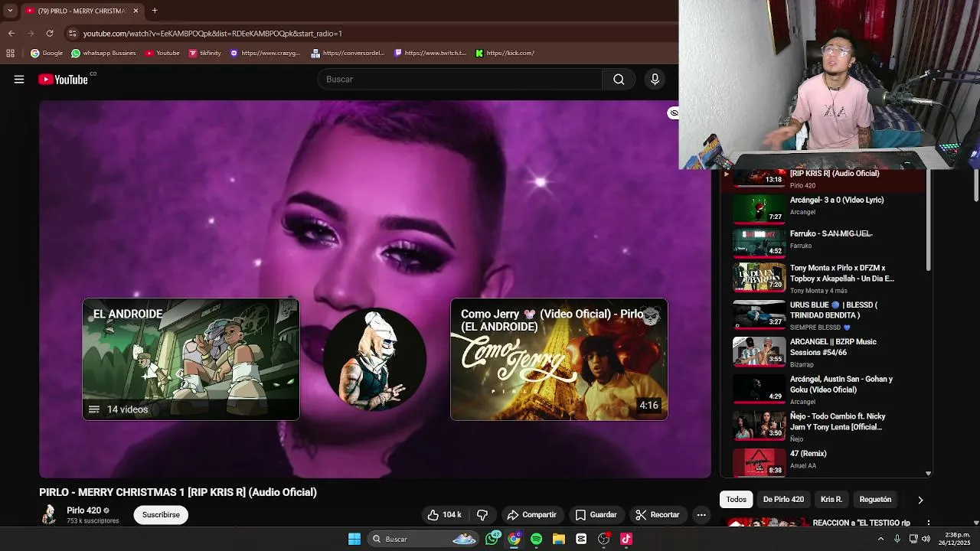
Task: Go to YouTube home via the logo
Action: pos(63,79)
